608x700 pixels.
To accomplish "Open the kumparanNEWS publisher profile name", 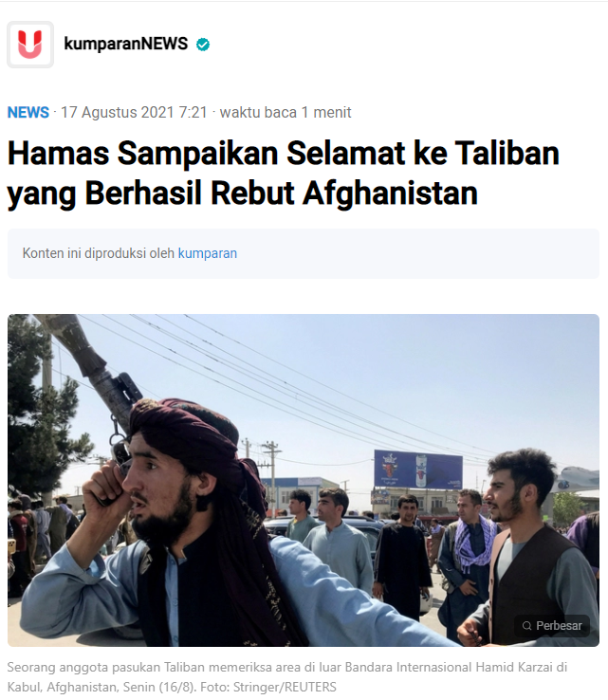I will click(x=126, y=44).
